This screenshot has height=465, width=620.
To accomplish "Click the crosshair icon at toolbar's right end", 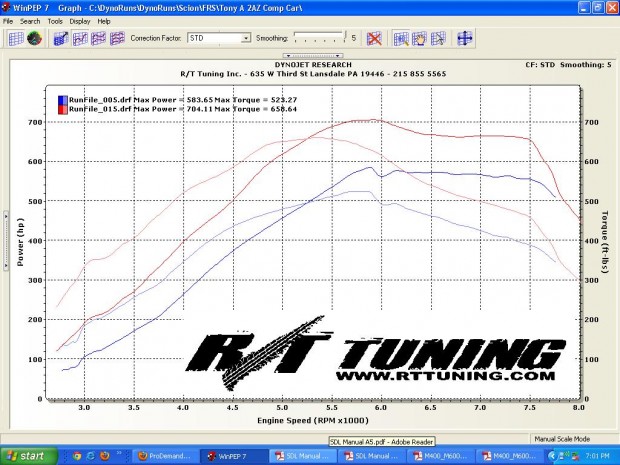I will (464, 39).
